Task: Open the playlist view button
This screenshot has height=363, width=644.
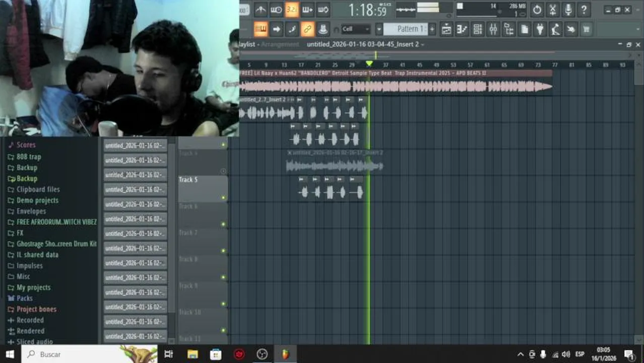Action: (446, 29)
